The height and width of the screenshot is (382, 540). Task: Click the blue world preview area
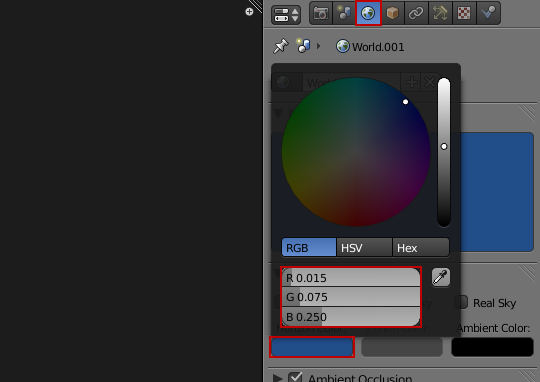[497, 192]
